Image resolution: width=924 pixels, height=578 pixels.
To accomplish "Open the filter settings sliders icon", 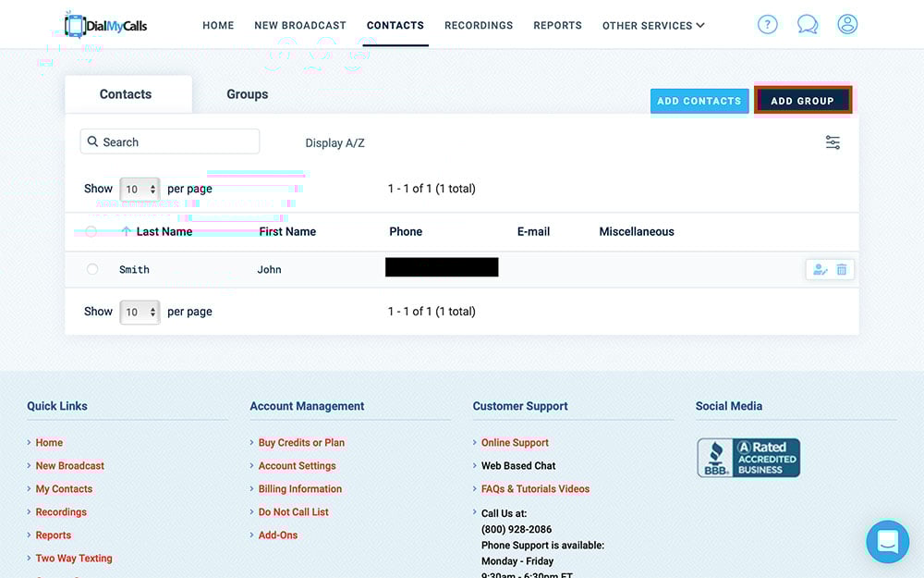I will click(833, 142).
